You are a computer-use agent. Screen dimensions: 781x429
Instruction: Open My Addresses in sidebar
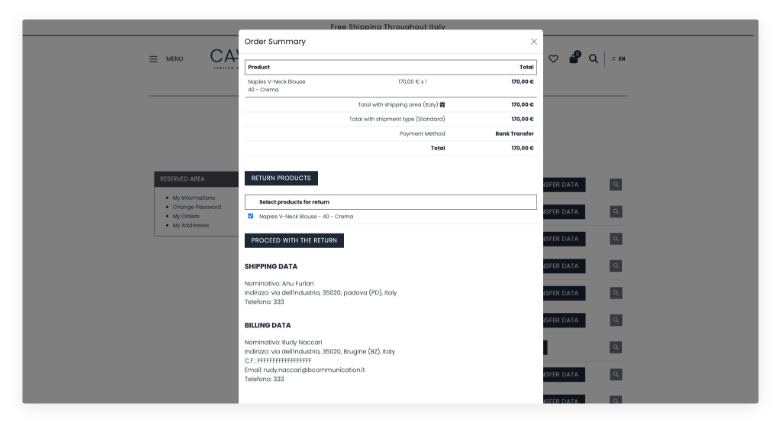click(190, 225)
